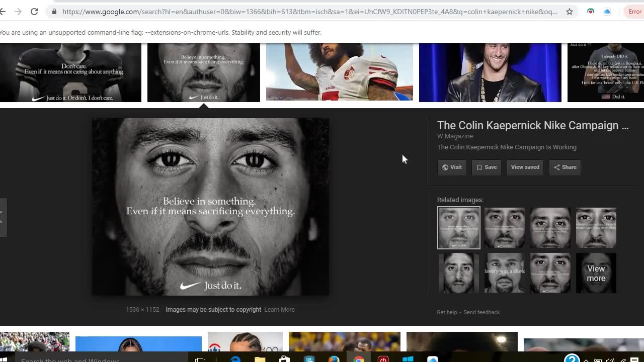Open the green heart extension icon
Image resolution: width=644 pixels, height=362 pixels.
(591, 12)
